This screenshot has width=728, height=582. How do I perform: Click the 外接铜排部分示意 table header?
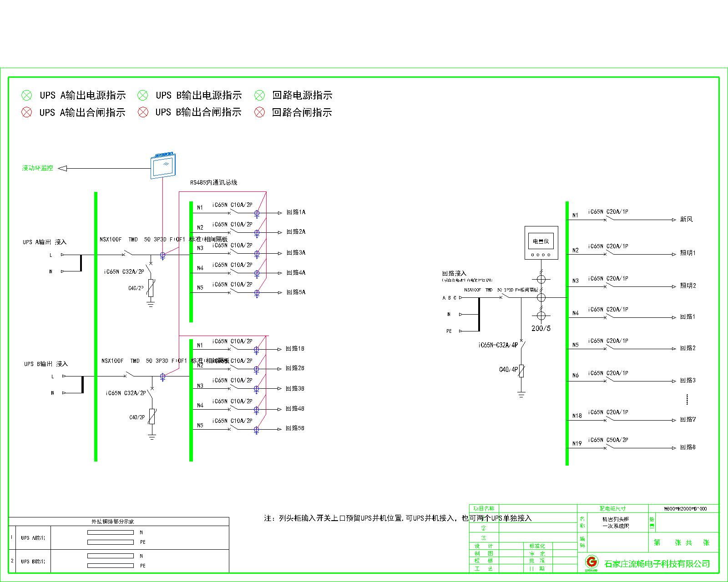[x=113, y=522]
